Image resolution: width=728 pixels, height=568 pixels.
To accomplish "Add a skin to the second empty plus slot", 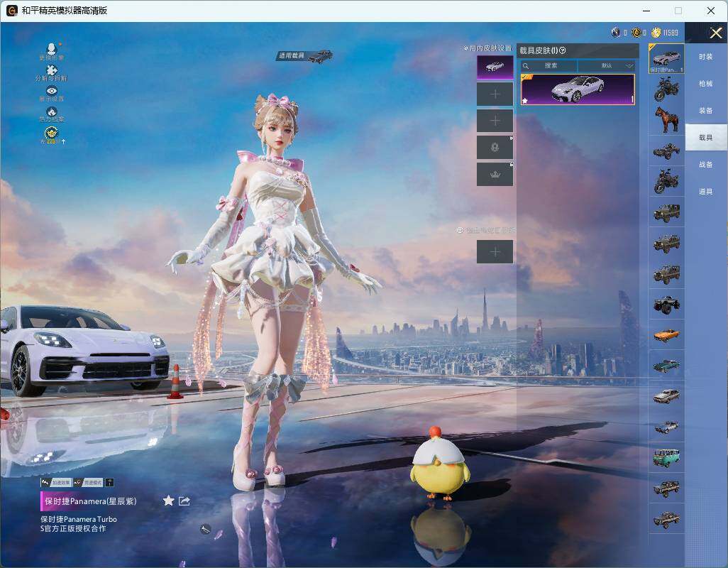I will tap(495, 121).
